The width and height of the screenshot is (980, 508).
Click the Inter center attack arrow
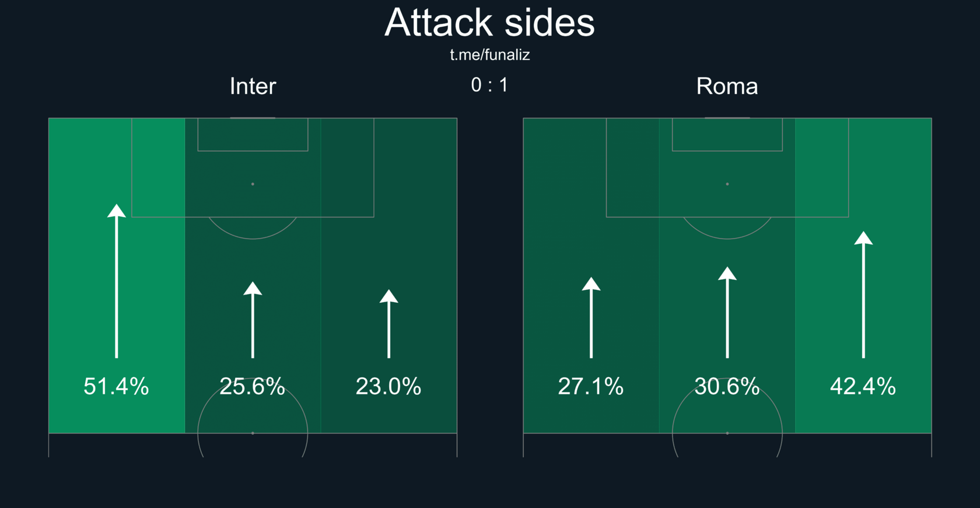(x=253, y=320)
